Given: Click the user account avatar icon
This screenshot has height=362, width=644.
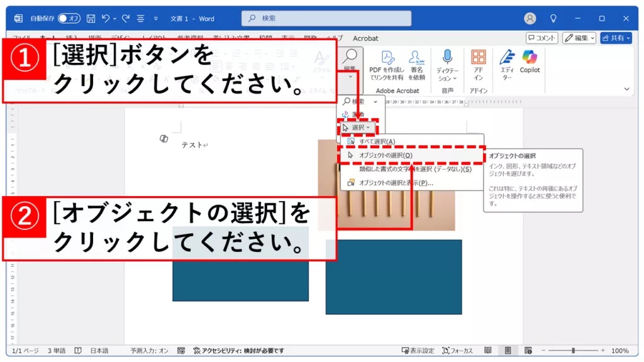Looking at the screenshot, I should [x=530, y=19].
